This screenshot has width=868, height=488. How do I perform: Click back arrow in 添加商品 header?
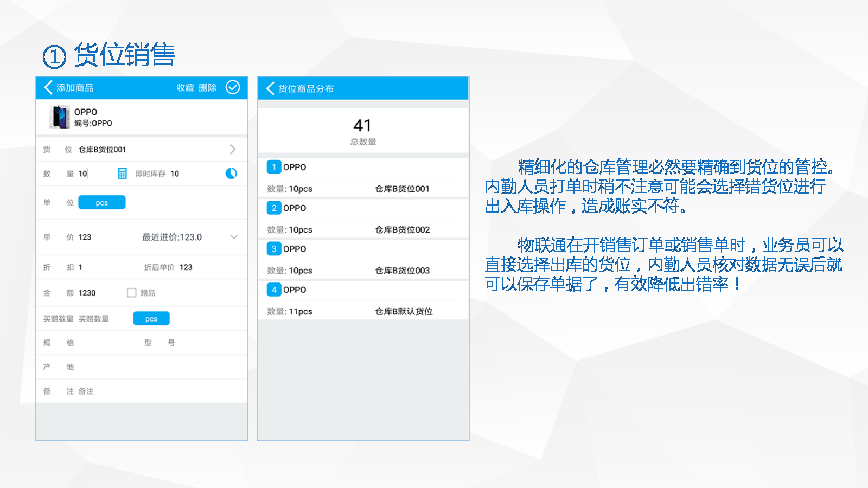(x=48, y=88)
